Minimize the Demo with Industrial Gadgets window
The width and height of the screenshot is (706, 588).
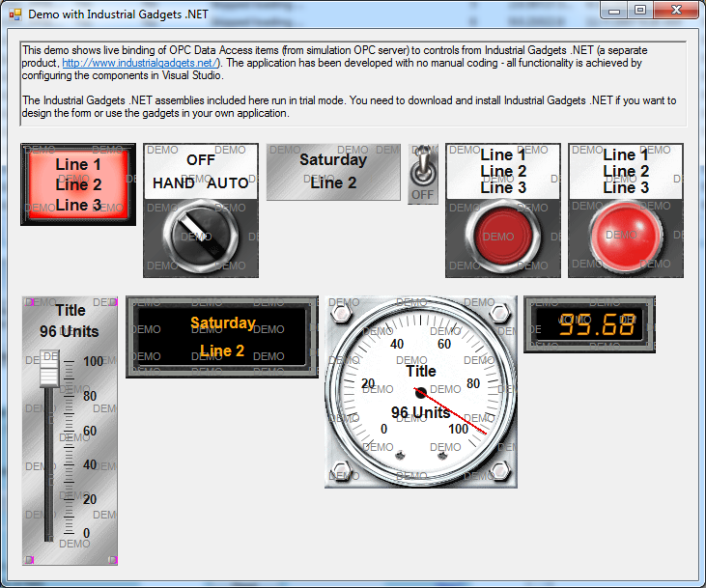(617, 10)
